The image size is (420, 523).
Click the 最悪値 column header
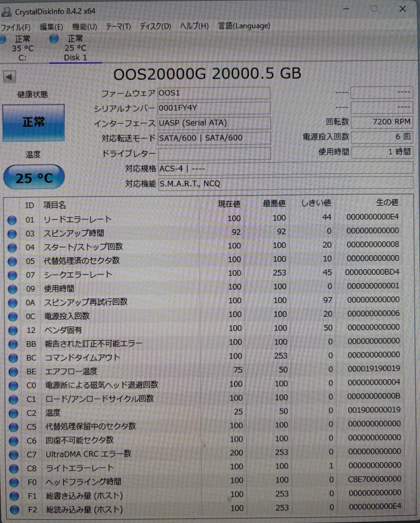(274, 203)
